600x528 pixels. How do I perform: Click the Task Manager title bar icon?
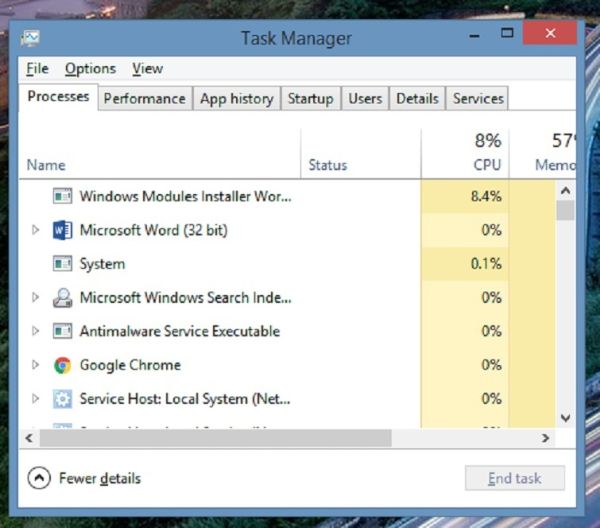coord(30,39)
